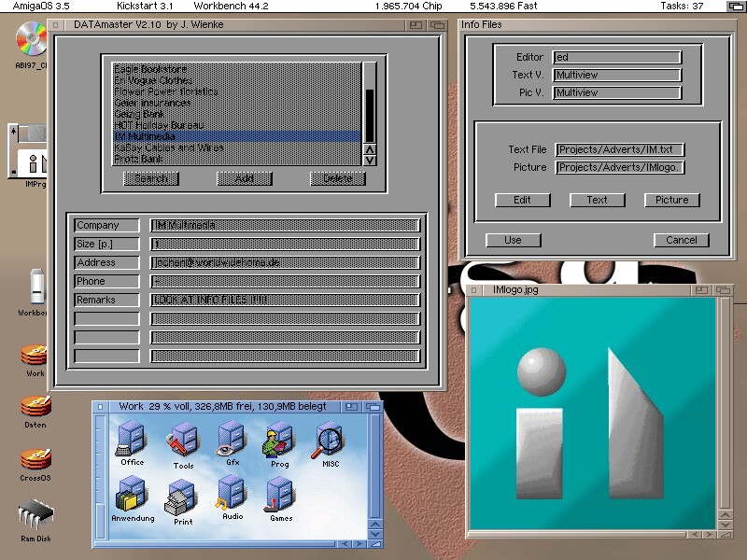Image resolution: width=747 pixels, height=560 pixels.
Task: Click the company list scroll down arrow
Action: [x=369, y=160]
